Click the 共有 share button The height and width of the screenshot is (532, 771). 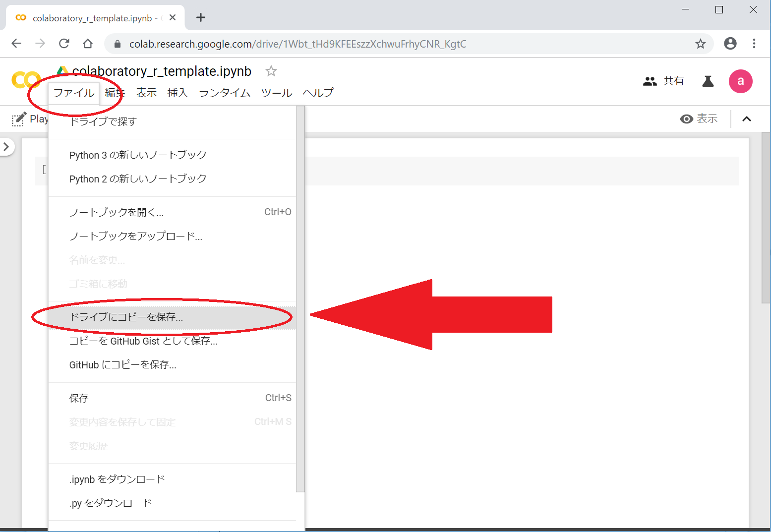click(x=663, y=81)
